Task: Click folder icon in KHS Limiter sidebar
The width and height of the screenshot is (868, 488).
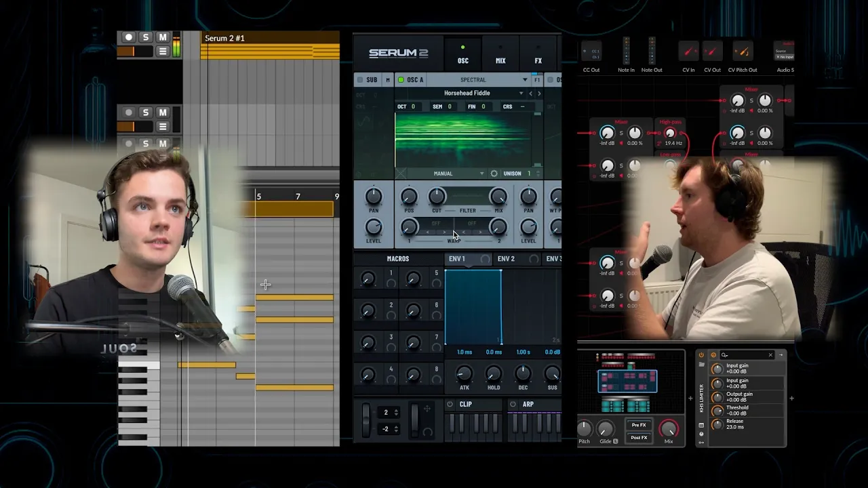Action: coord(702,364)
